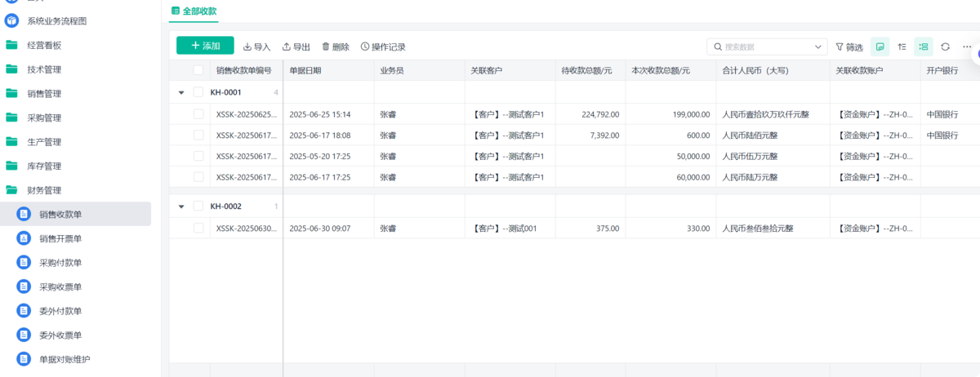
Task: Click the 筛选 filter funnel button
Action: pos(849,47)
